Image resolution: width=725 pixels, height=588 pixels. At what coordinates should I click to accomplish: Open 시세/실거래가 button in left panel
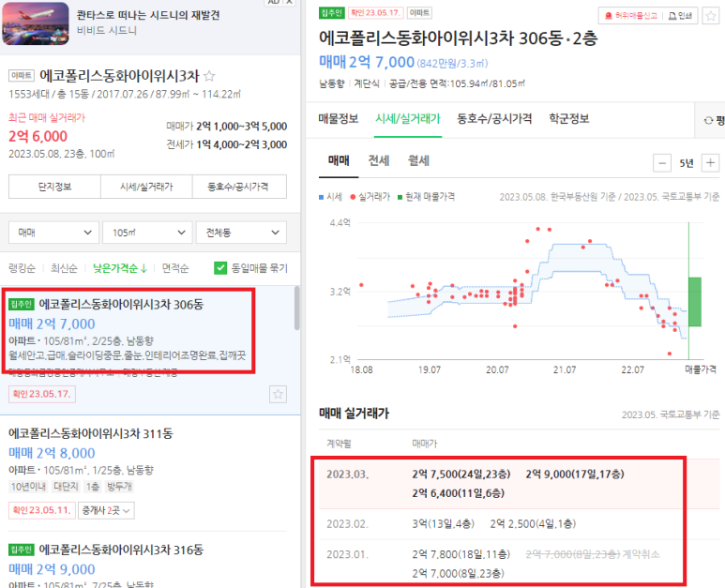(146, 187)
